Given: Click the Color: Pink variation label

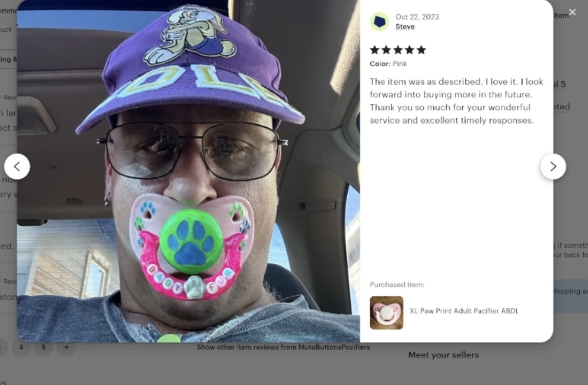Looking at the screenshot, I should pyautogui.click(x=388, y=64).
